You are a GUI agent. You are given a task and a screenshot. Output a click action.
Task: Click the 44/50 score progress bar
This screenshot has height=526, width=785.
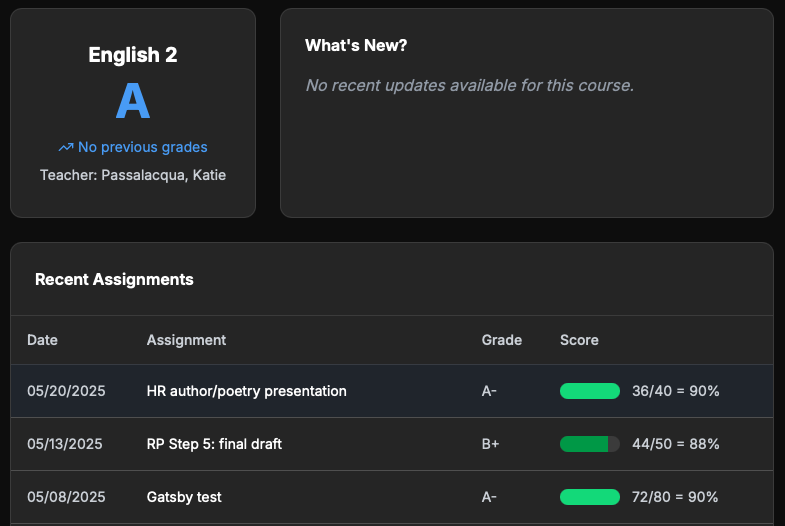(x=590, y=444)
